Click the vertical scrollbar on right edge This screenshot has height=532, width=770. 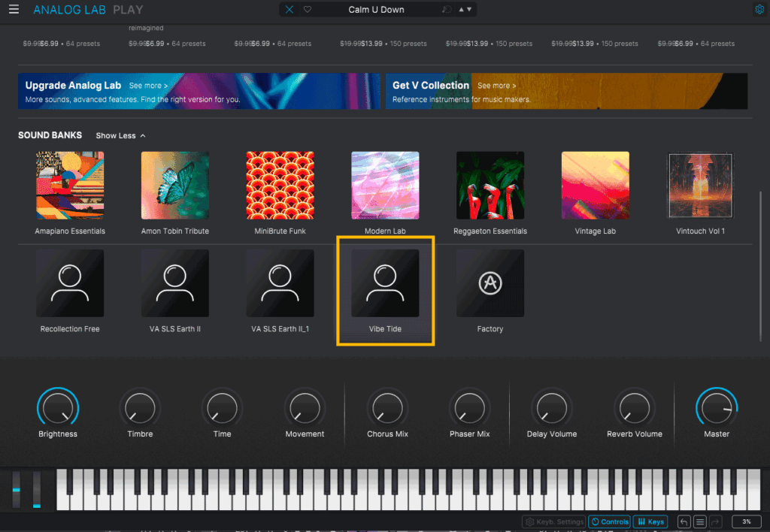(761, 265)
